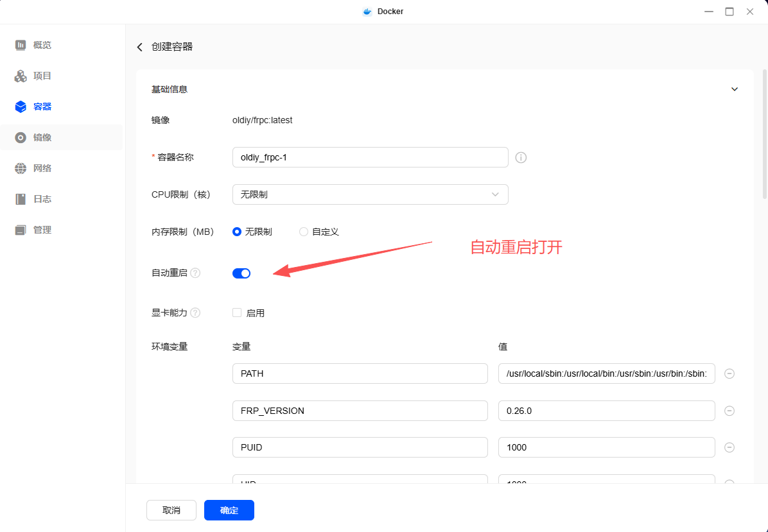Click the help icon beside 显卡能力
Image resolution: width=768 pixels, height=532 pixels.
click(x=195, y=313)
